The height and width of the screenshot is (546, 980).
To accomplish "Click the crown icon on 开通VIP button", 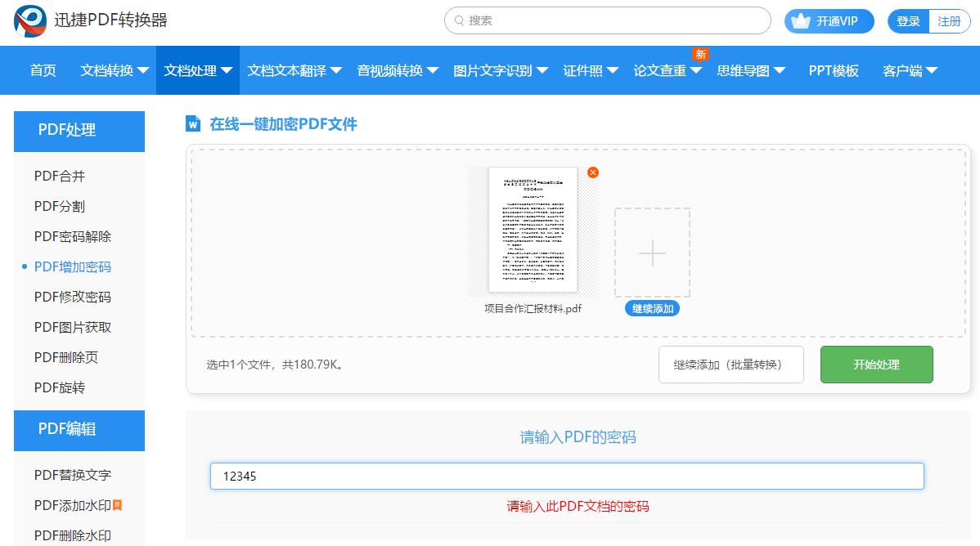I will [x=799, y=21].
